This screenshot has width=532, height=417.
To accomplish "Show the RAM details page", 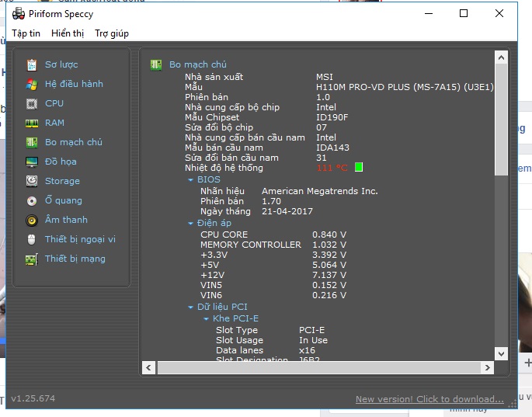I will click(54, 123).
